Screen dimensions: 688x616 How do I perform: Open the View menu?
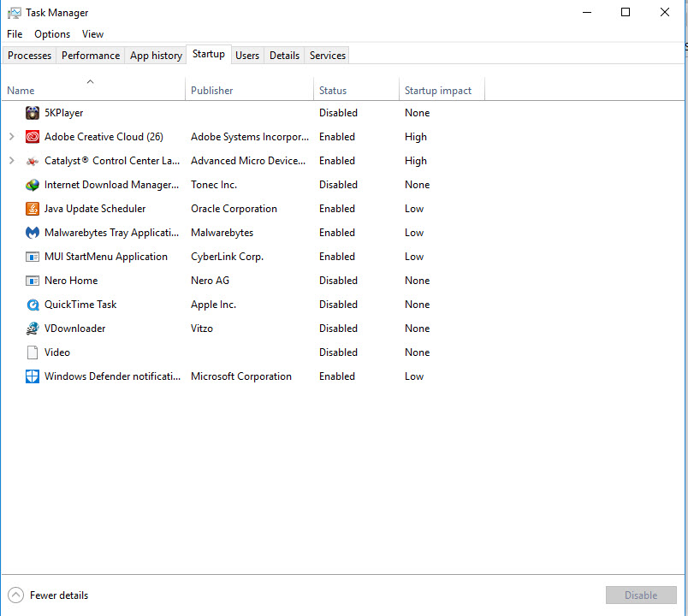(92, 34)
